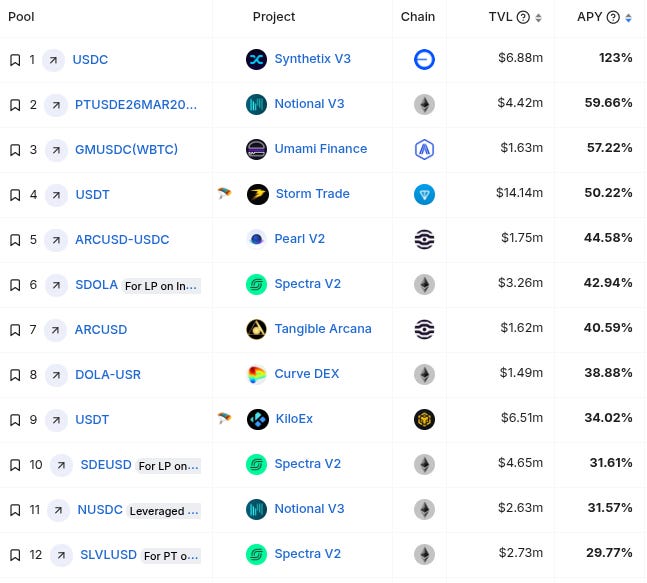Image resolution: width=647 pixels, height=583 pixels.
Task: Click the 44.58% APY value
Action: (608, 238)
